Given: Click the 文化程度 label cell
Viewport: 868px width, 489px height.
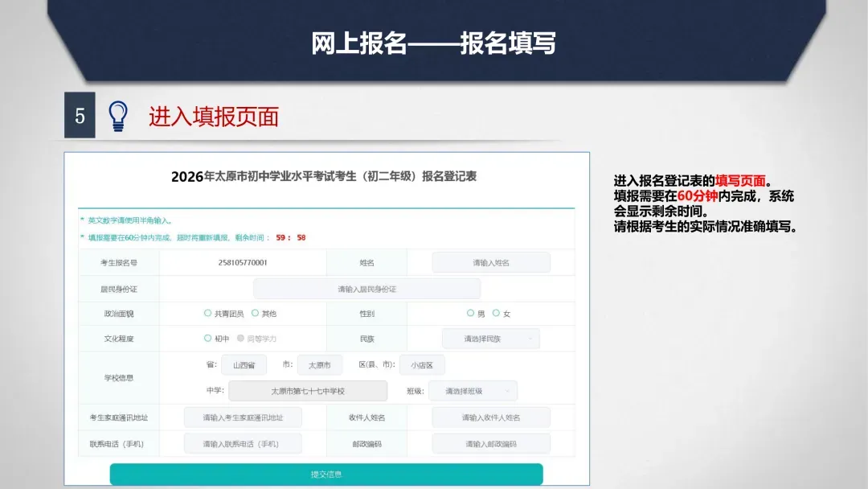Looking at the screenshot, I should [x=118, y=339].
